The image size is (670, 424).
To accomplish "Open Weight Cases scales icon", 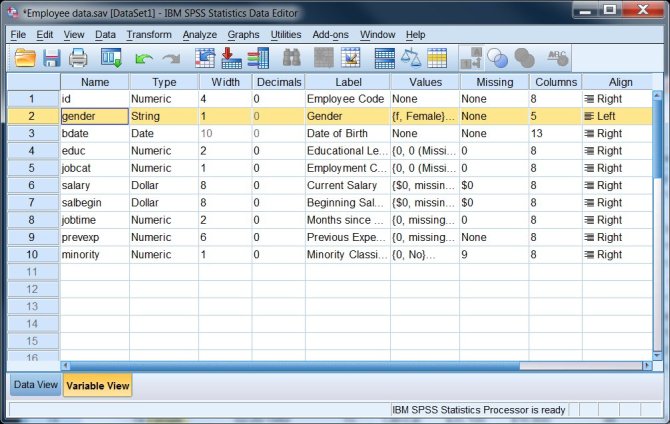I will pyautogui.click(x=411, y=58).
